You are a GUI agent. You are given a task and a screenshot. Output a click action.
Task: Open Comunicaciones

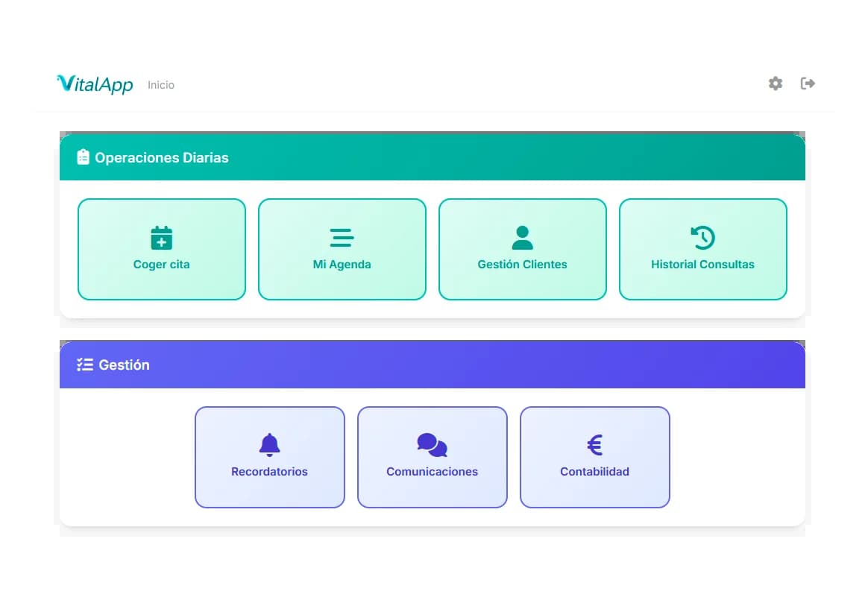tap(432, 457)
